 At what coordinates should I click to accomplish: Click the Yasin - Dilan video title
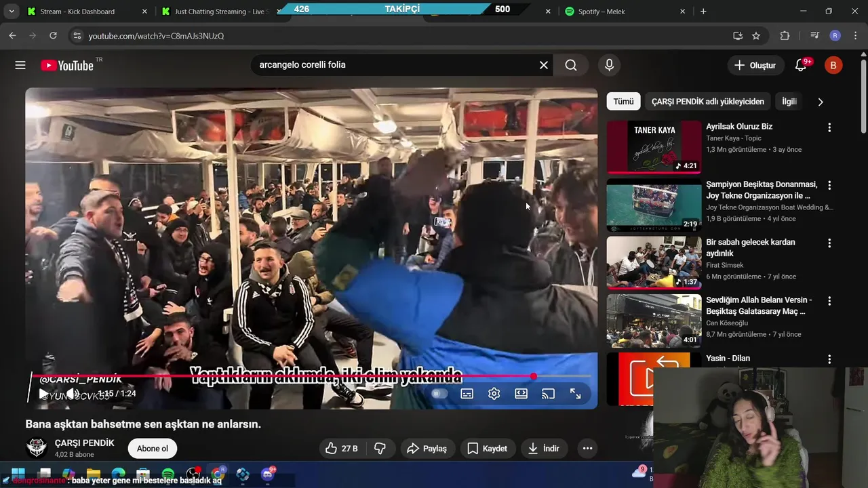(728, 359)
